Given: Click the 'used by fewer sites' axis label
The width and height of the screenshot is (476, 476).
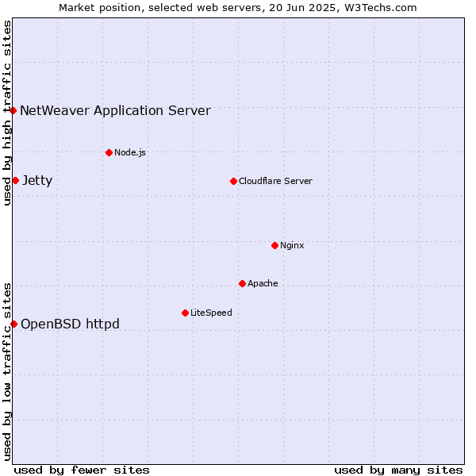Looking at the screenshot, I should 82,470.
